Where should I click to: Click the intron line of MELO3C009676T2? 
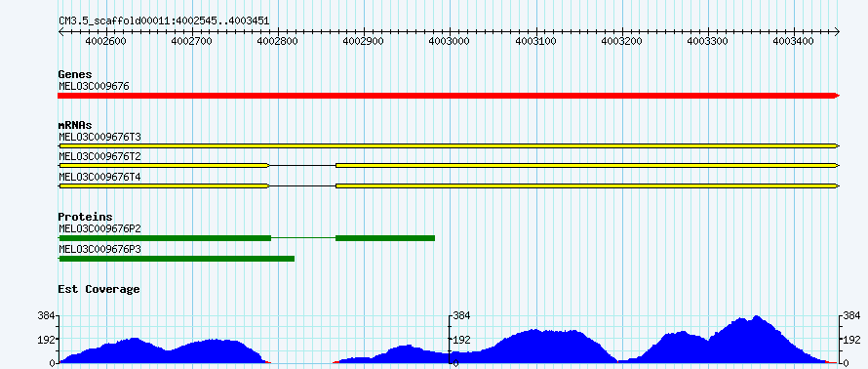tap(302, 166)
